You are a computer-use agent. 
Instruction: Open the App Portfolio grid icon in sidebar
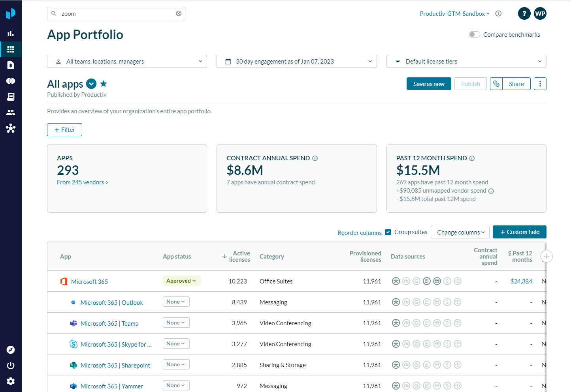click(11, 49)
